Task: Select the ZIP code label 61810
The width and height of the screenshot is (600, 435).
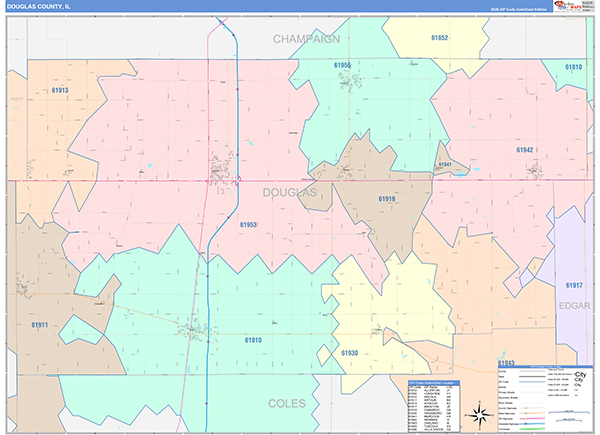Action: click(573, 67)
